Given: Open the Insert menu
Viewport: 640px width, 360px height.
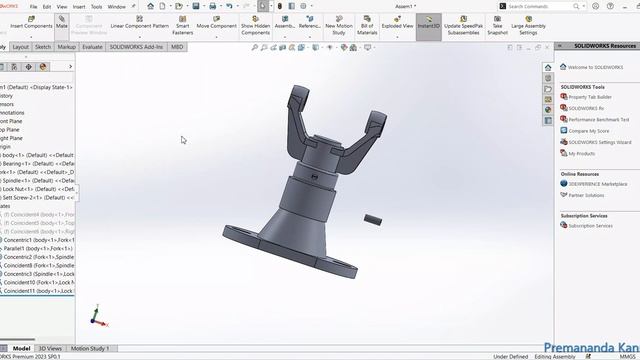Looking at the screenshot, I should coord(79,7).
